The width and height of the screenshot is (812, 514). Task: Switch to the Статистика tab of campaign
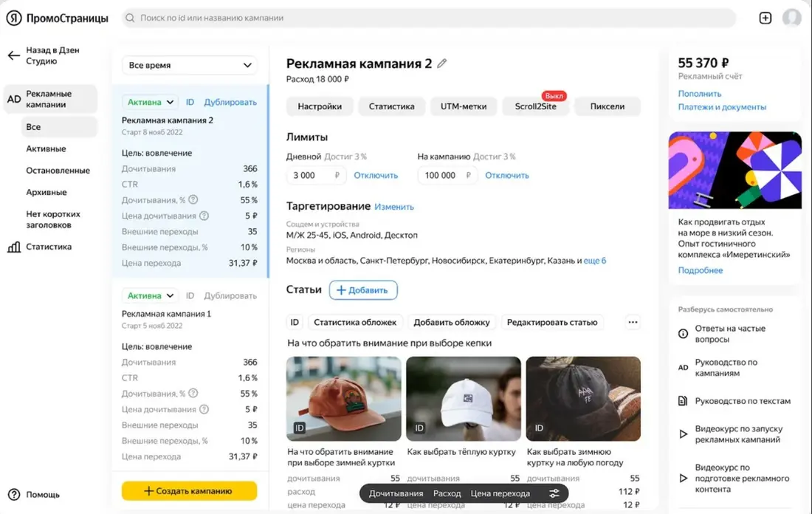391,106
